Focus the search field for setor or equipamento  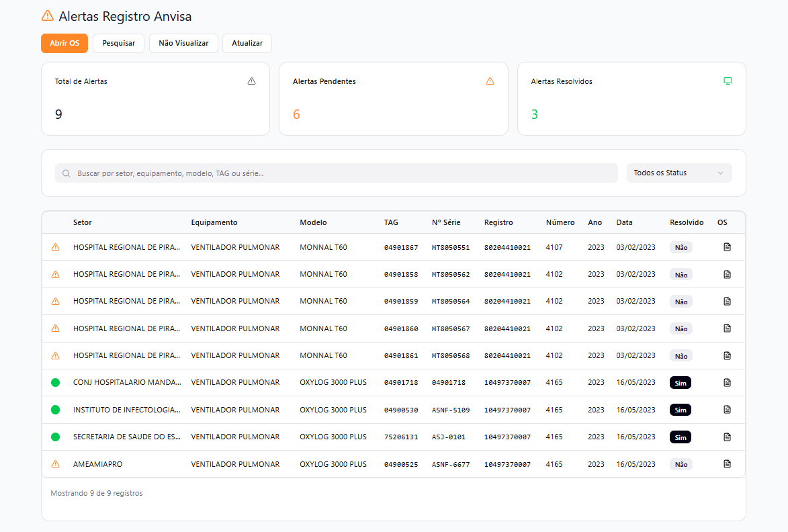click(x=336, y=173)
